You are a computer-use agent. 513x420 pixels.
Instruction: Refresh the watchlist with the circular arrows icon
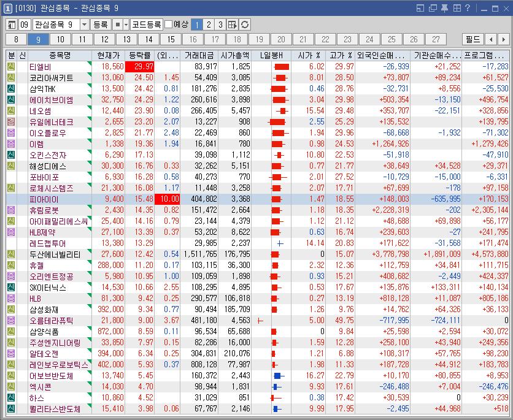245,25
